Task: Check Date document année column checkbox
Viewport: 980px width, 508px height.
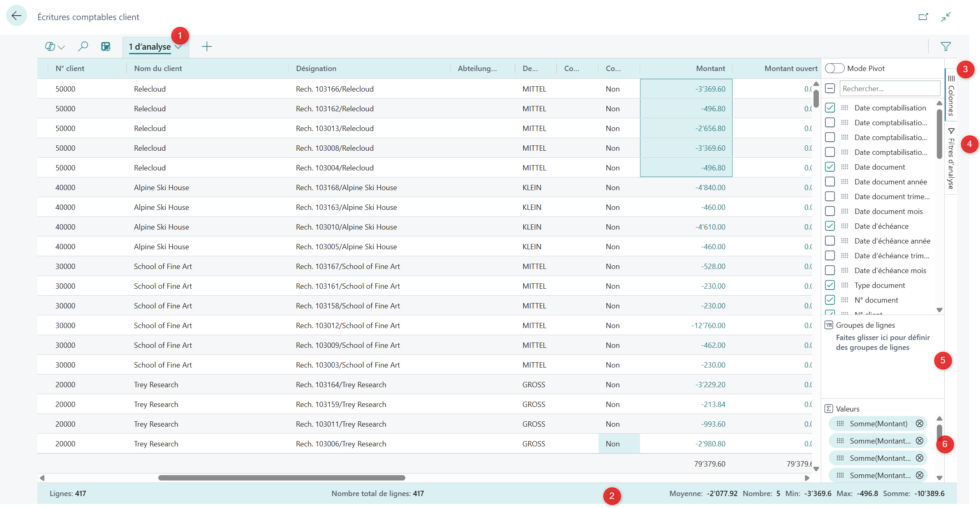Action: pos(830,182)
